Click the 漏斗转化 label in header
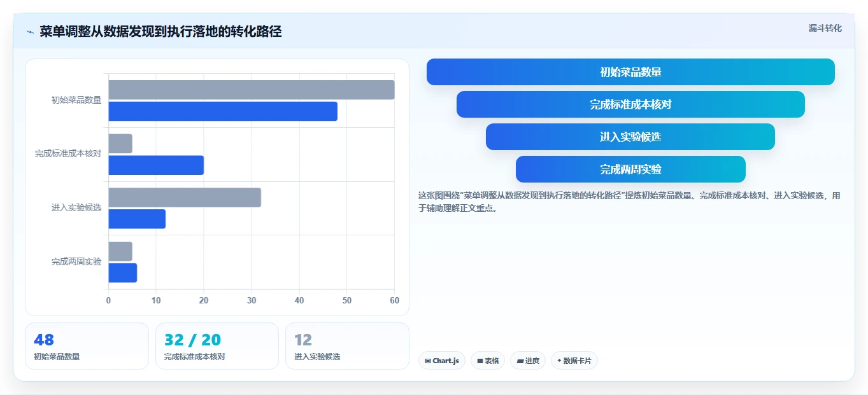 point(825,28)
